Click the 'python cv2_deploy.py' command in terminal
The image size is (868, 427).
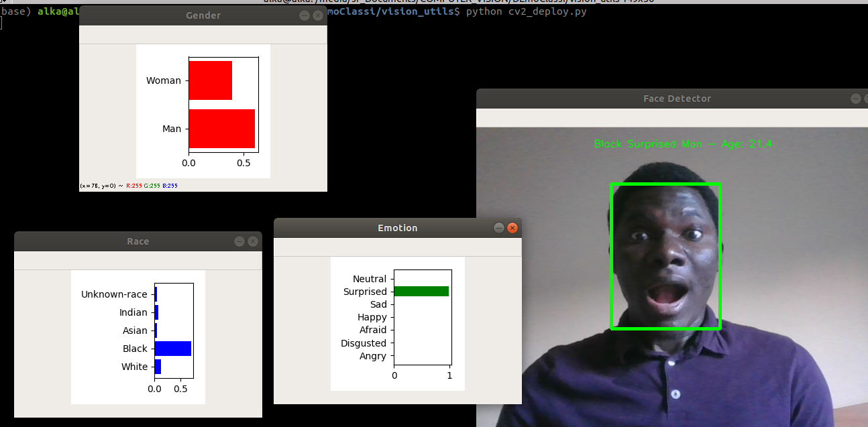pos(526,12)
